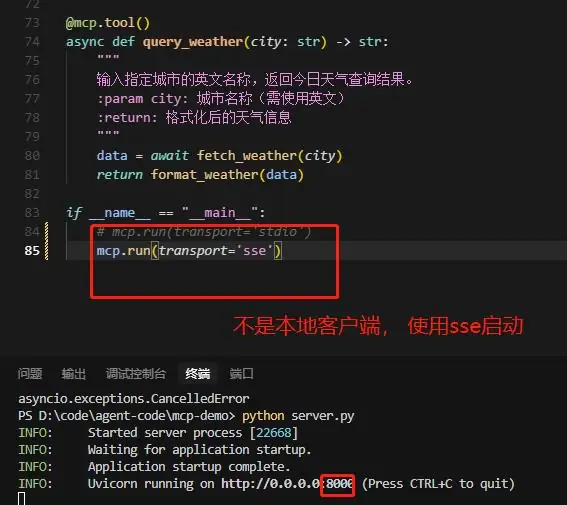The width and height of the screenshot is (567, 505).
Task: Click line number 84 in gutter
Action: [32, 231]
